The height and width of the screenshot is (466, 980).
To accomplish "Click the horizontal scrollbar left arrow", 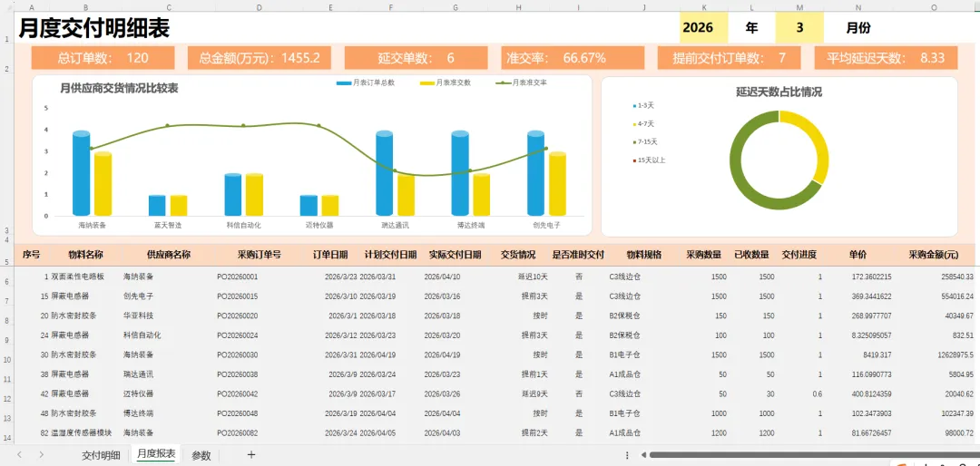I will coord(642,455).
